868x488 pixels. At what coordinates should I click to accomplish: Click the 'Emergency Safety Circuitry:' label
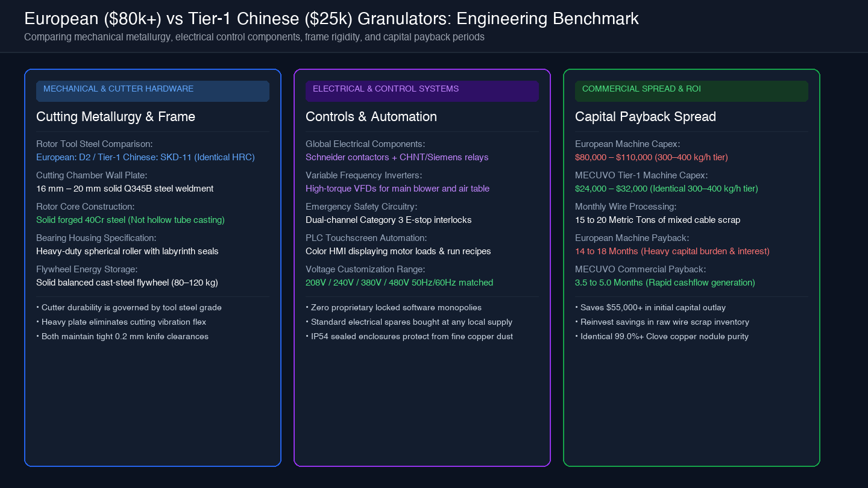(361, 207)
